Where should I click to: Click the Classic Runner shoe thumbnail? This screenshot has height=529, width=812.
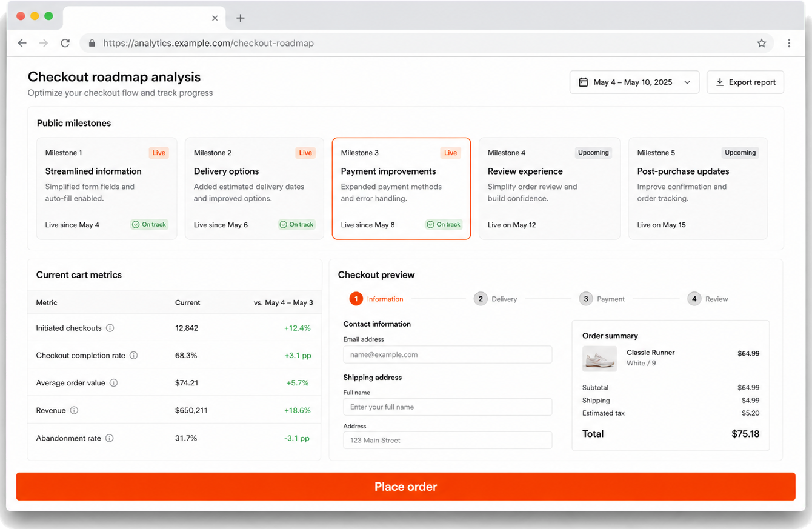(x=599, y=358)
